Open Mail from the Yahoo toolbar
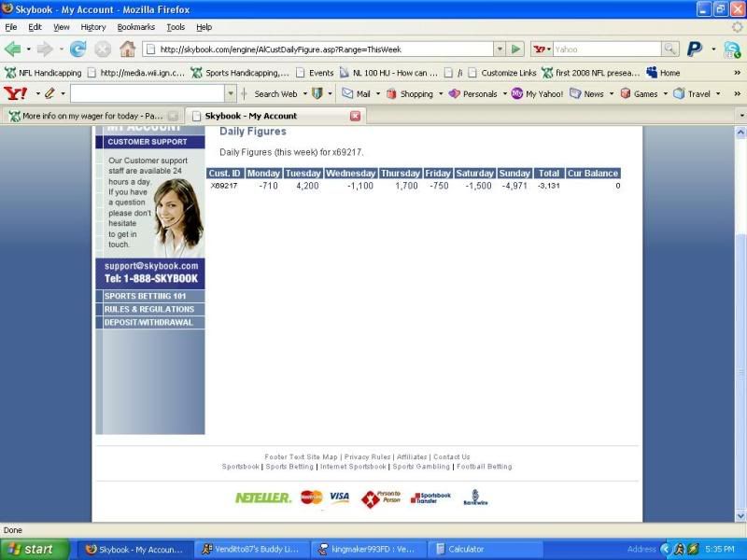Screen dimensions: 747x560 coord(356,93)
